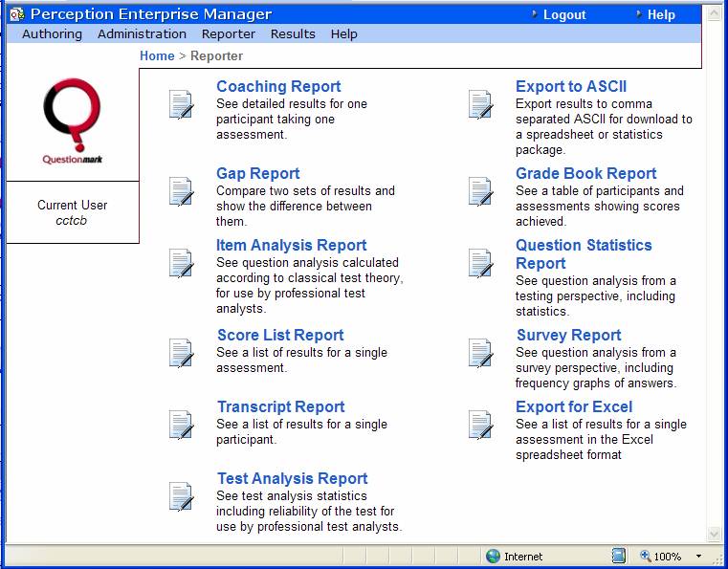728x569 pixels.
Task: Click the Score List Report icon
Action: coord(181,353)
